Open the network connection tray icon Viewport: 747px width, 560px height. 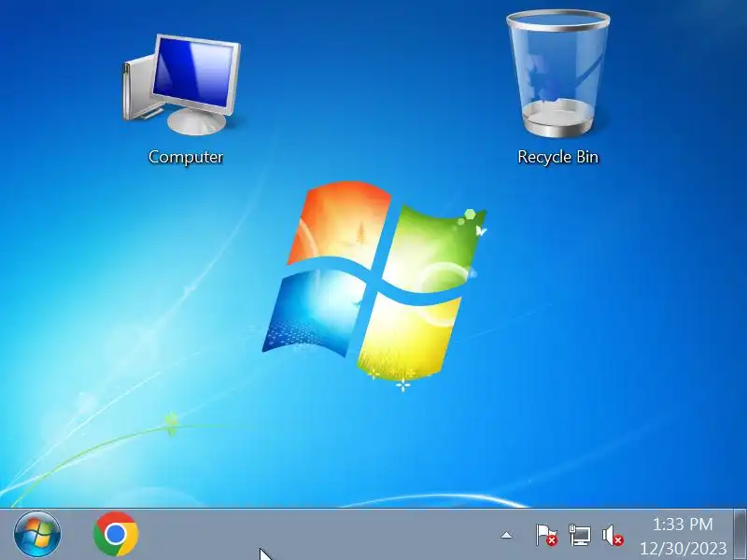coord(579,535)
